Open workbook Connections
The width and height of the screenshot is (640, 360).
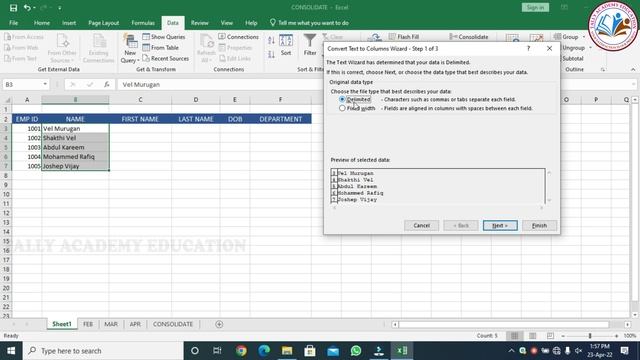(238, 37)
